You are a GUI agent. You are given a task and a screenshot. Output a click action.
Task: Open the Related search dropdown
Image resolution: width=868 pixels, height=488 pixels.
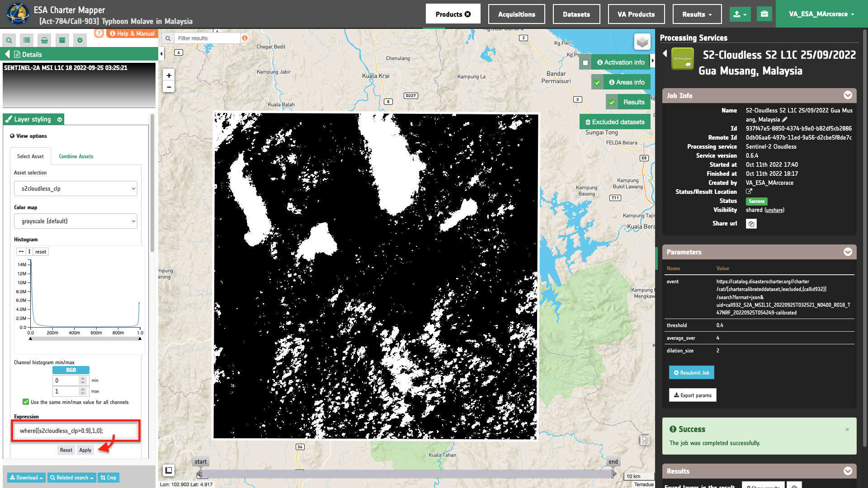[x=72, y=478]
